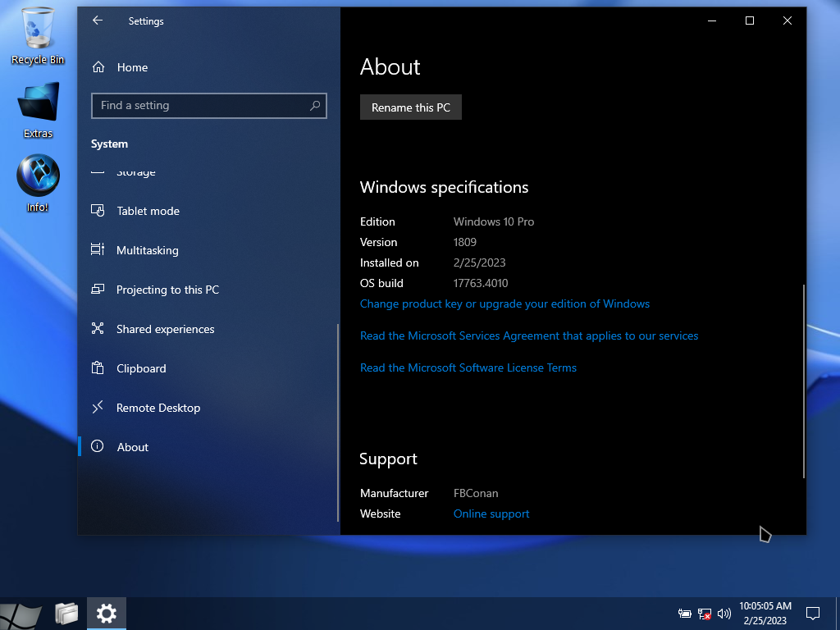Open Change product key or upgrade link
This screenshot has height=630, width=840.
coord(504,304)
